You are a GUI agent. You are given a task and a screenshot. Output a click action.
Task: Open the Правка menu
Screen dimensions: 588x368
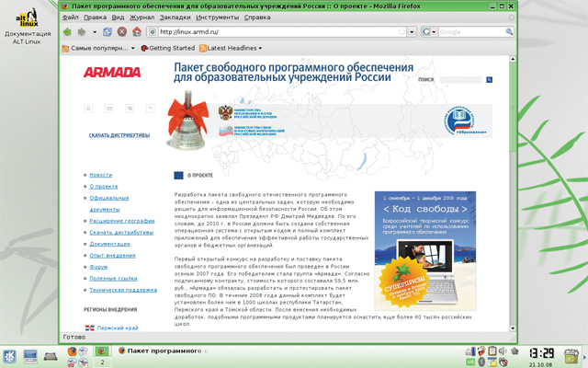click(95, 17)
